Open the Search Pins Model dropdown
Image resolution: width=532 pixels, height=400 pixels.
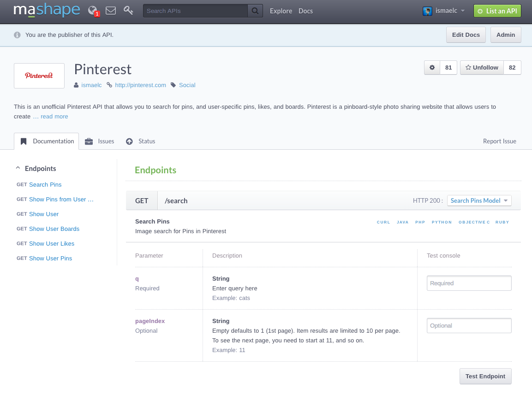(x=479, y=200)
